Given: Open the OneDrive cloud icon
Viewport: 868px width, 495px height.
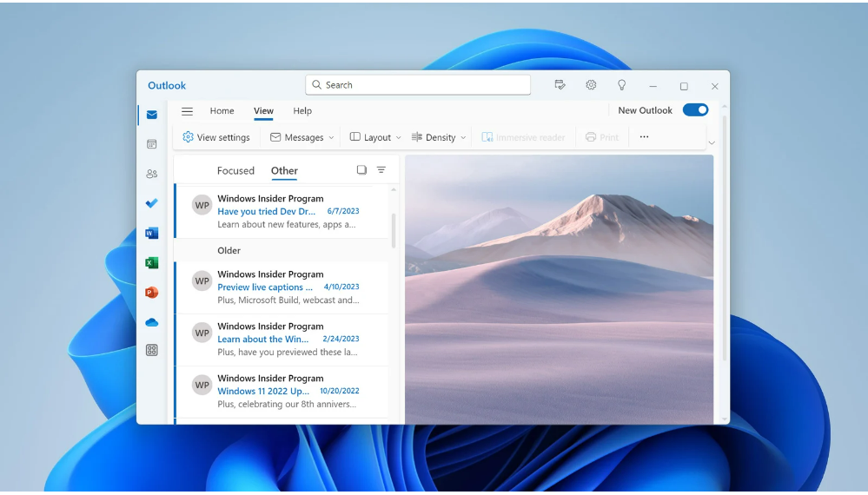Looking at the screenshot, I should (x=152, y=322).
